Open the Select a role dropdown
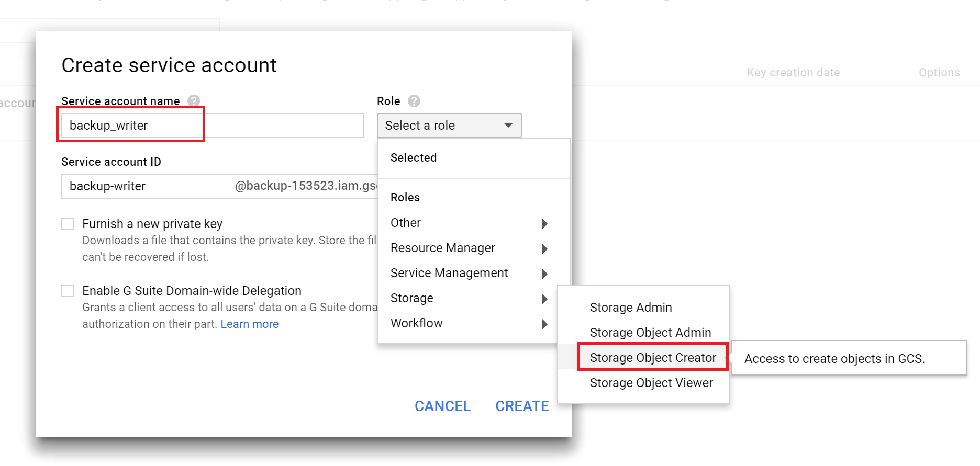 [449, 126]
